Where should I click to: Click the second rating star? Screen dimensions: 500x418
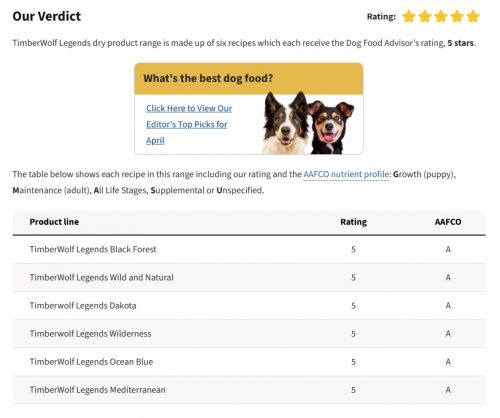425,16
